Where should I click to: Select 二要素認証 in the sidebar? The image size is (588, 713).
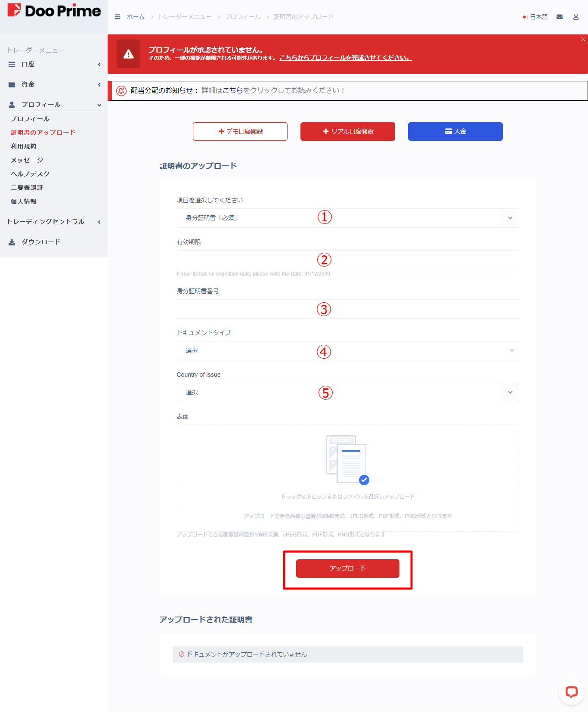(27, 188)
